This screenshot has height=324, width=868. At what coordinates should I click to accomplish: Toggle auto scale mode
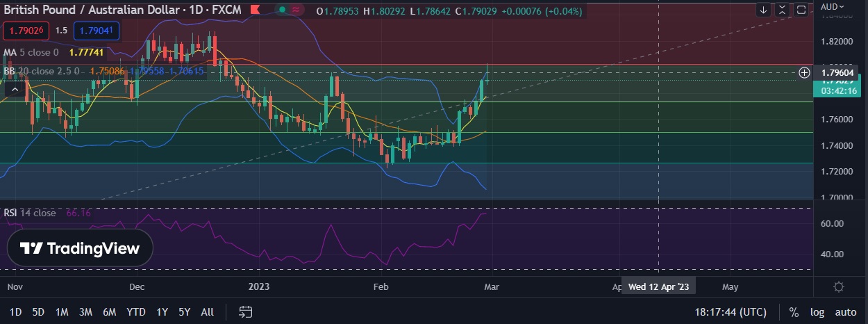click(845, 312)
